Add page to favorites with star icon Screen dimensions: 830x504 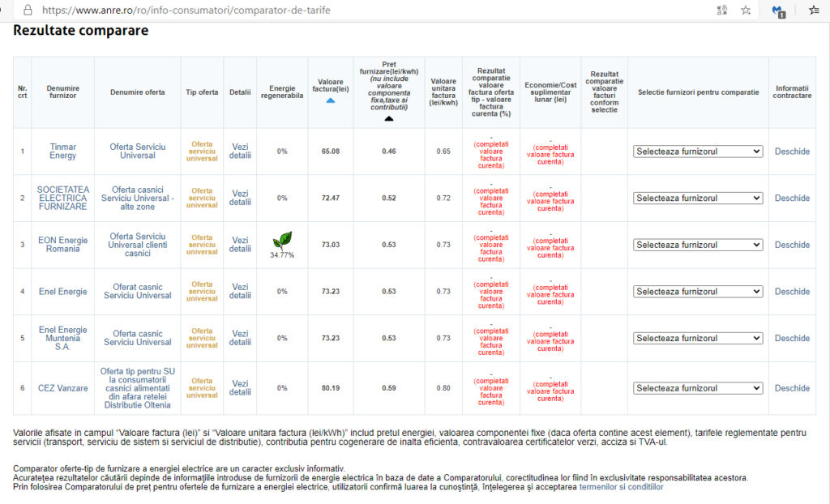tap(746, 11)
